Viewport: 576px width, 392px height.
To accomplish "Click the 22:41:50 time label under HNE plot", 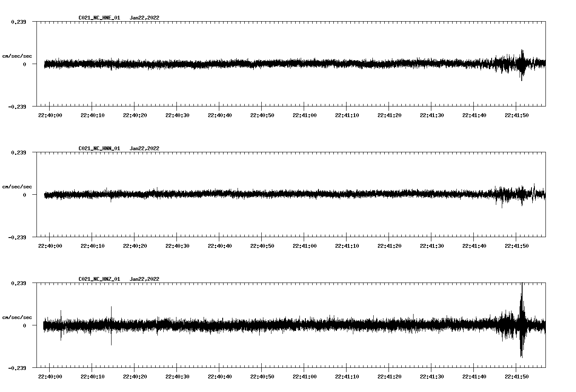I will click(x=517, y=115).
